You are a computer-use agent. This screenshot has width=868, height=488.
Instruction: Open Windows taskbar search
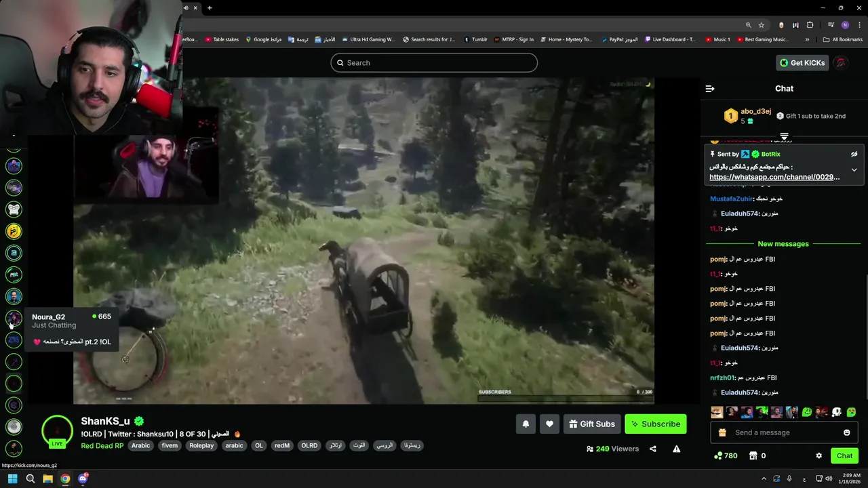[x=30, y=479]
